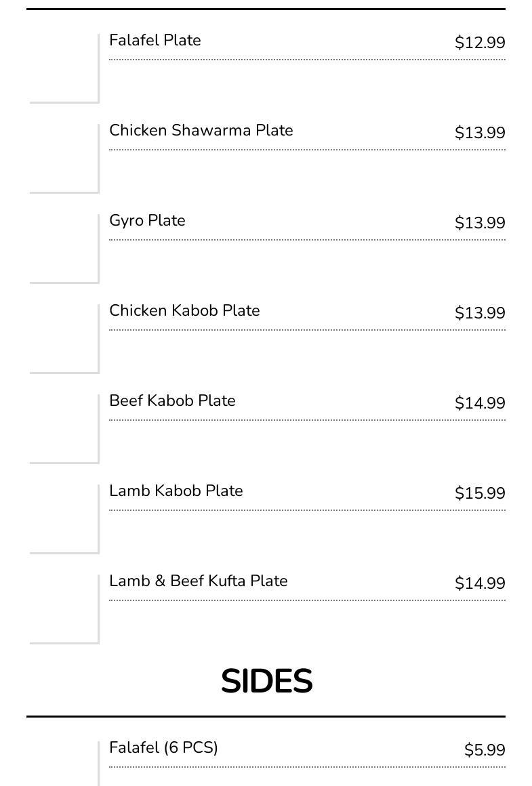Open the Gyro Plate menu item

click(147, 221)
